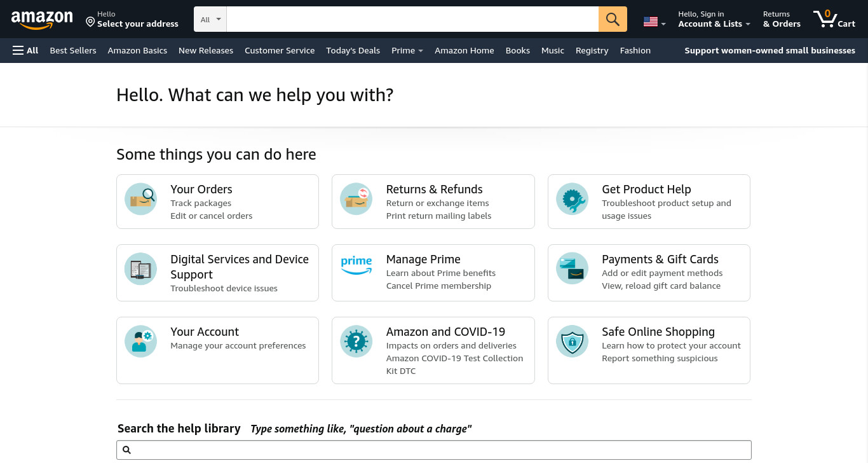
Task: Click the Your Account person icon
Action: point(140,342)
